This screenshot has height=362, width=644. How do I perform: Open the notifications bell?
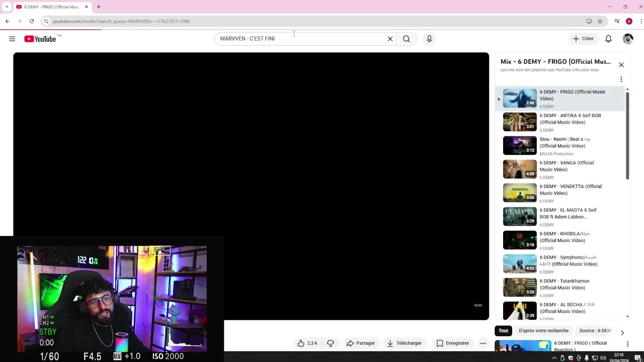(x=608, y=39)
